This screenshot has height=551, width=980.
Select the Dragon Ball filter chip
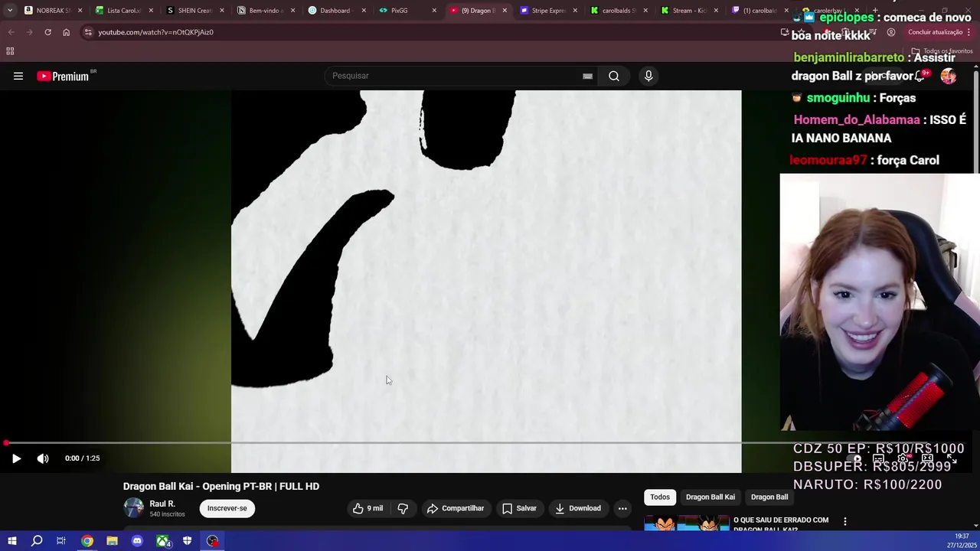click(769, 497)
